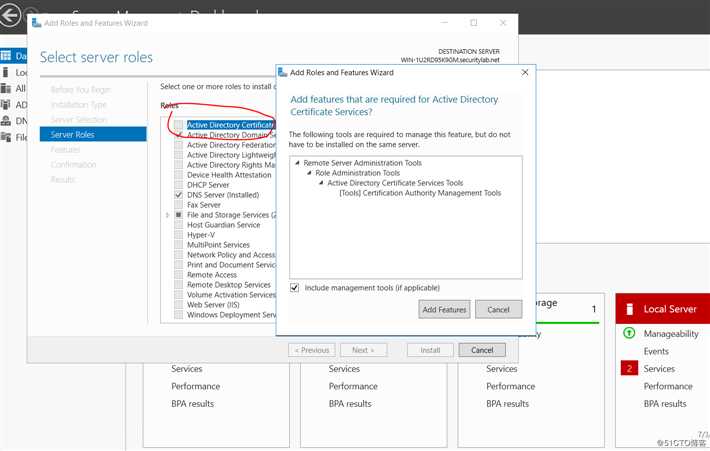This screenshot has width=710, height=451.
Task: Open Events under Local Server tile
Action: (656, 351)
